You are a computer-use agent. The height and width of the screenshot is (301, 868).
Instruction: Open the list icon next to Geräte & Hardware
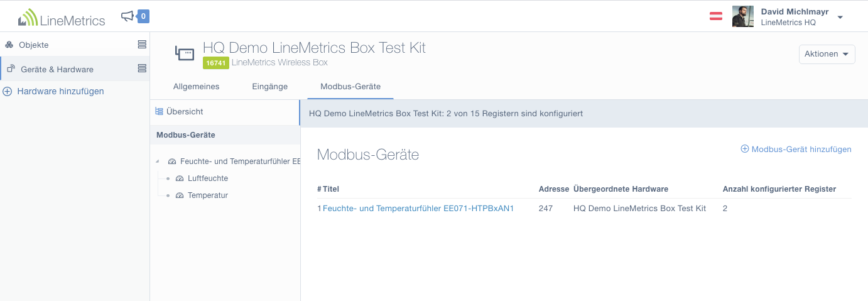coord(142,68)
